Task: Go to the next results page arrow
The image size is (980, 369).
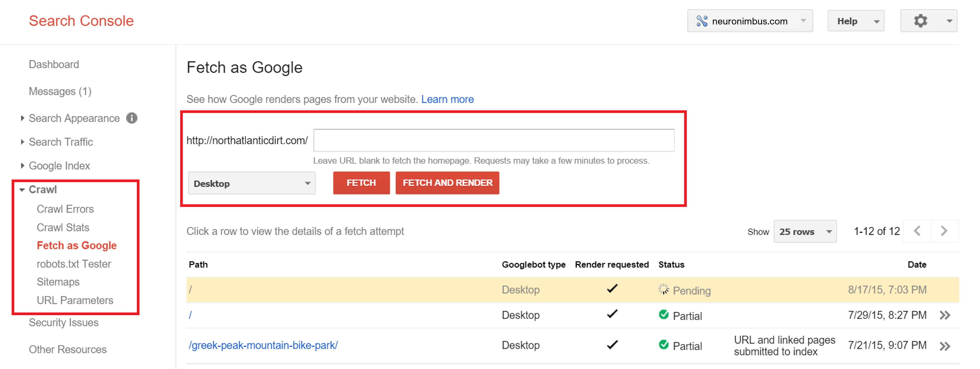Action: (x=945, y=231)
